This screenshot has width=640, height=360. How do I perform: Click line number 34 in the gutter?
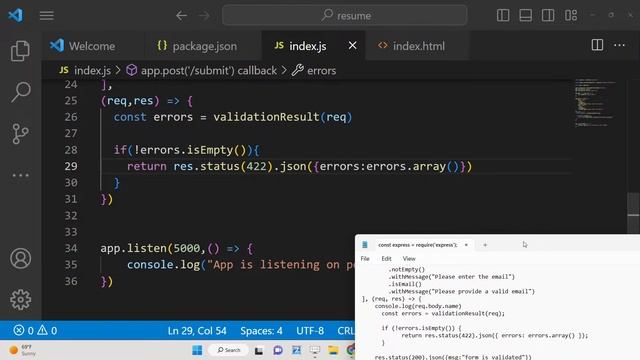(71, 248)
